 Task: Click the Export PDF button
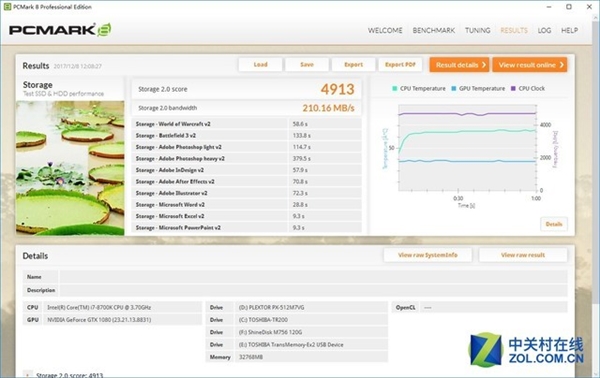click(x=400, y=65)
